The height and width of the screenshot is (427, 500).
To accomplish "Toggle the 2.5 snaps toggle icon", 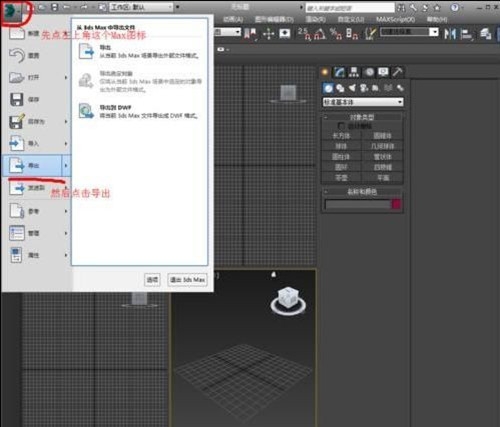I will [x=305, y=34].
